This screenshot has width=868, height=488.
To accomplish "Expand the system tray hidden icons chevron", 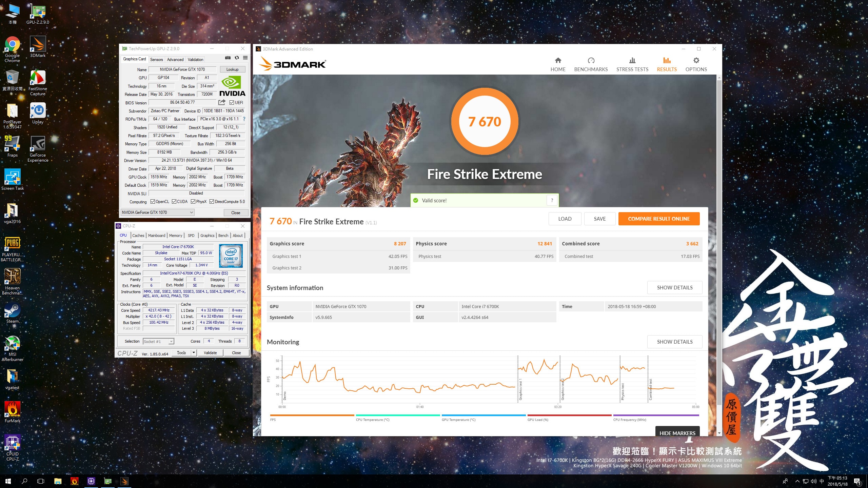I will pos(797,481).
